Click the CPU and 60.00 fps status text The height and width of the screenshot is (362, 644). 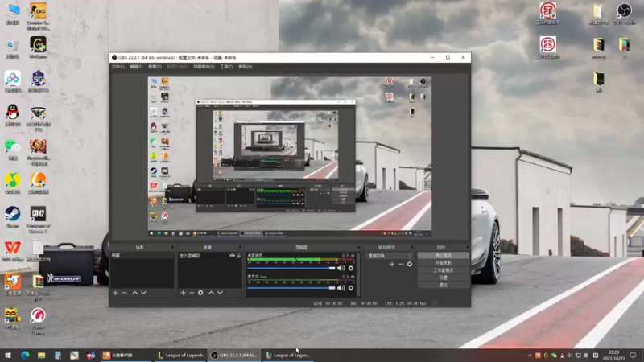pyautogui.click(x=406, y=303)
